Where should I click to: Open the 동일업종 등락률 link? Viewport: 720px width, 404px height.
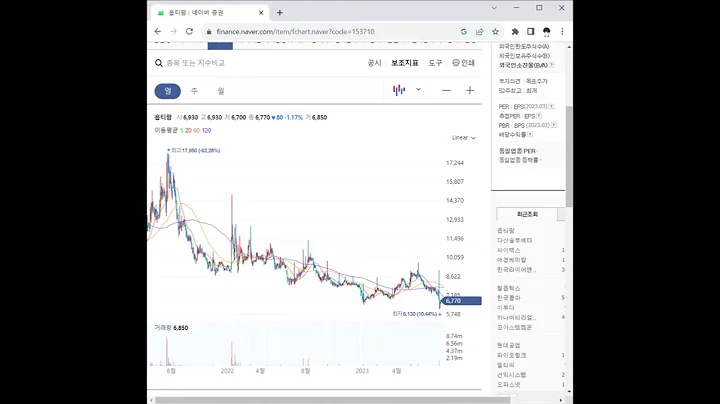[518, 160]
